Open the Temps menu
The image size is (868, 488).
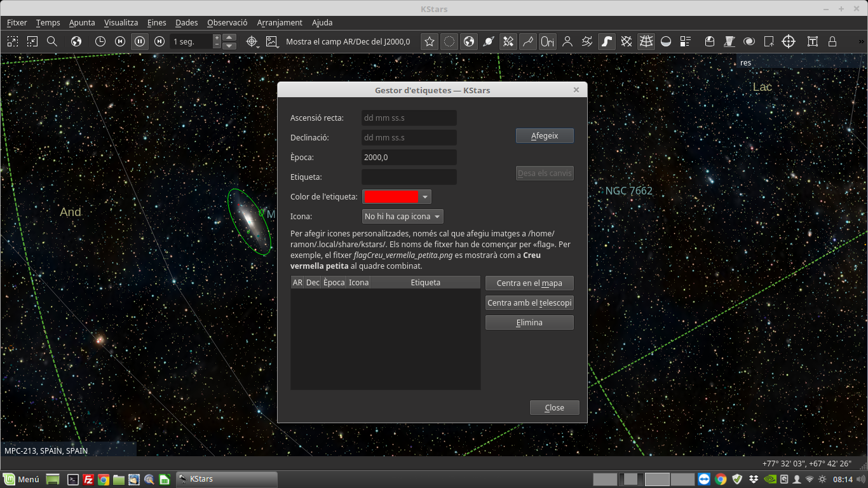click(x=48, y=22)
